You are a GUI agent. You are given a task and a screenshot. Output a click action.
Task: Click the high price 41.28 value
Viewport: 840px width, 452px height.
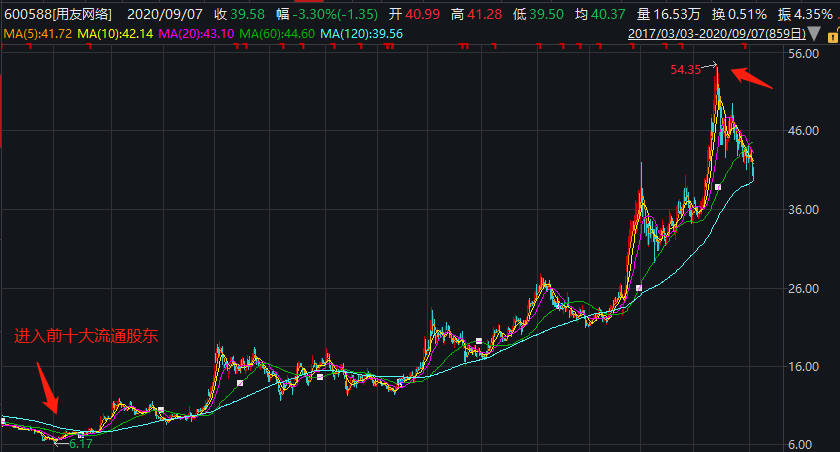[x=485, y=14]
